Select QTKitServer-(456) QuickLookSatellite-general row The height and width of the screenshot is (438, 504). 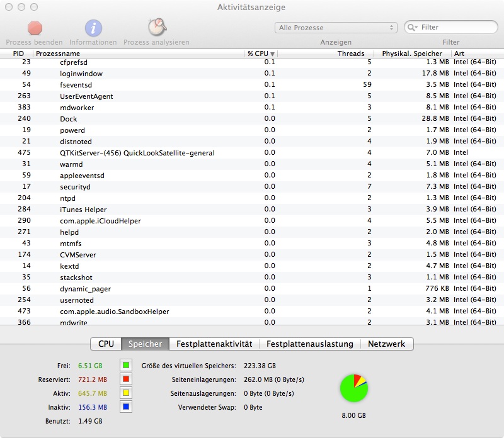point(252,153)
